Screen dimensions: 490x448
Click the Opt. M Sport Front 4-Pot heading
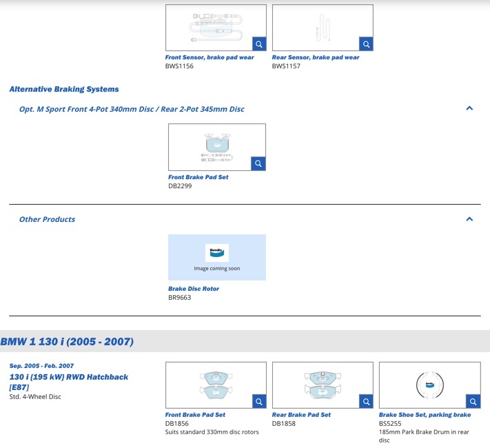(132, 109)
